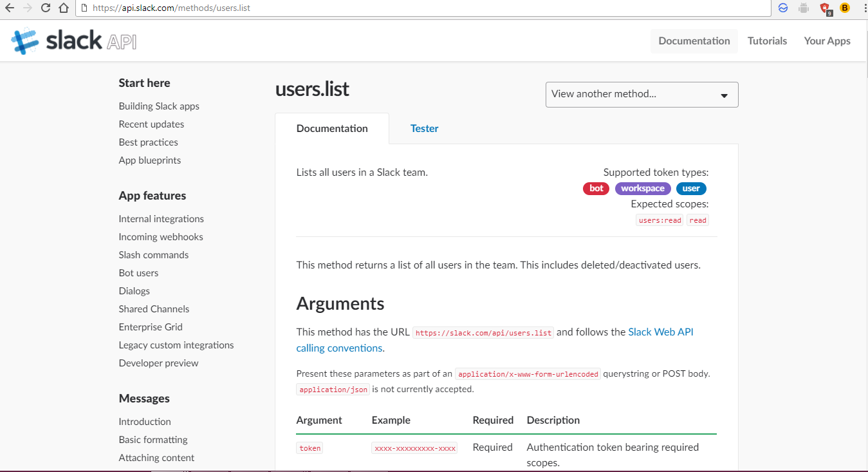Click the Android robot extension icon

(803, 8)
